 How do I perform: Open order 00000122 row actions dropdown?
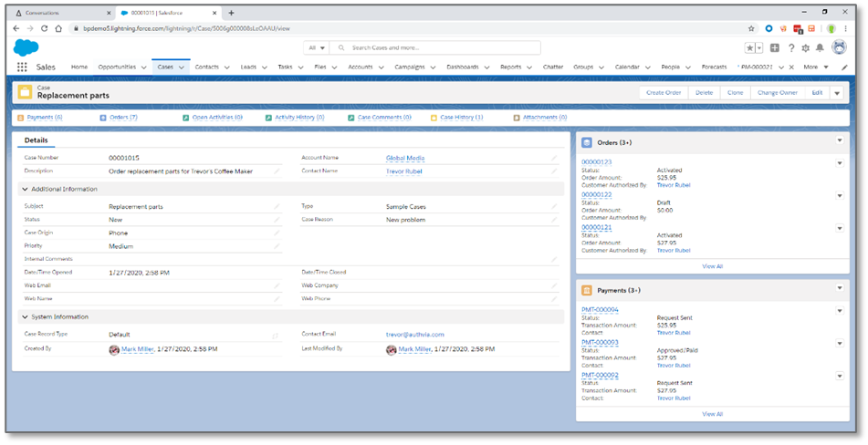pos(839,196)
